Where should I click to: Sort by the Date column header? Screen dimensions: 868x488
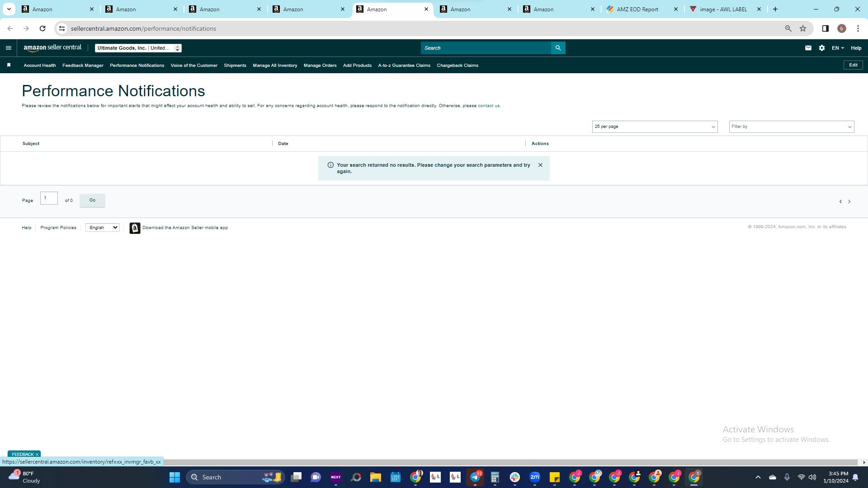click(x=283, y=144)
